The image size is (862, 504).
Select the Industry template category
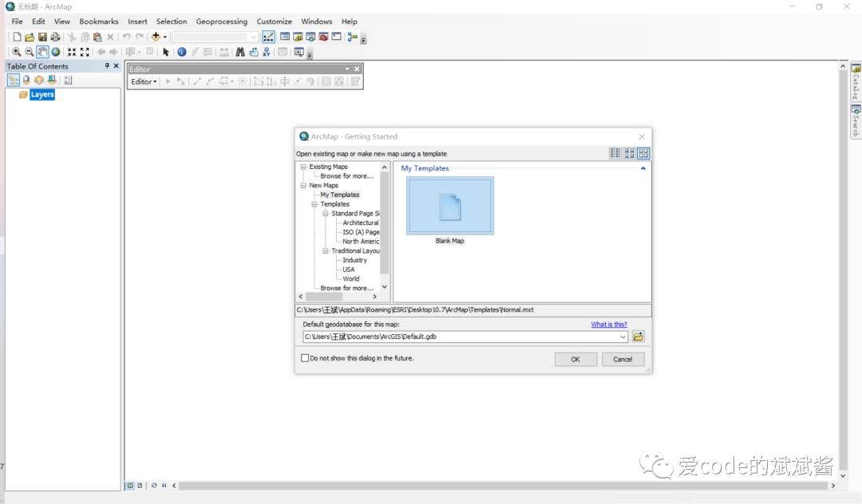point(354,260)
